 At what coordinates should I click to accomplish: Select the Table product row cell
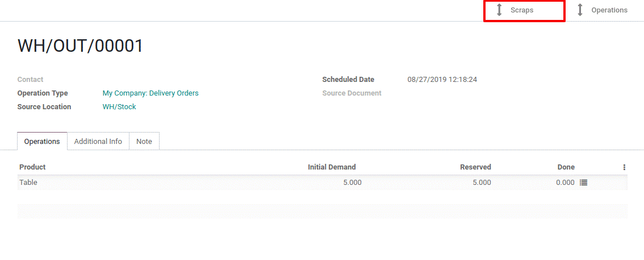click(28, 183)
